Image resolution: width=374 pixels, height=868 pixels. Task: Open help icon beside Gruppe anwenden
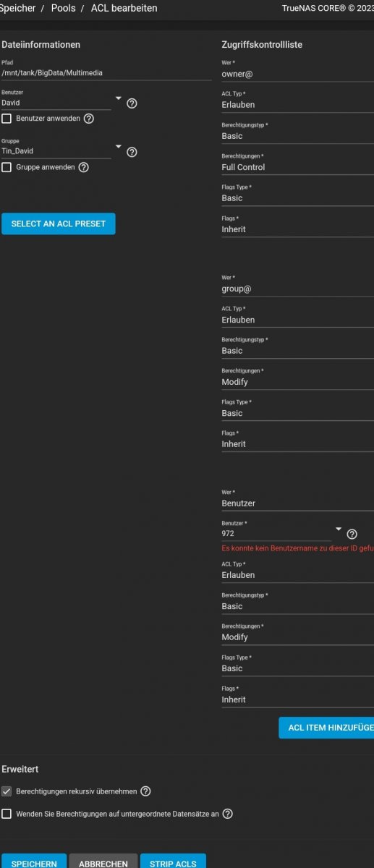coord(83,167)
